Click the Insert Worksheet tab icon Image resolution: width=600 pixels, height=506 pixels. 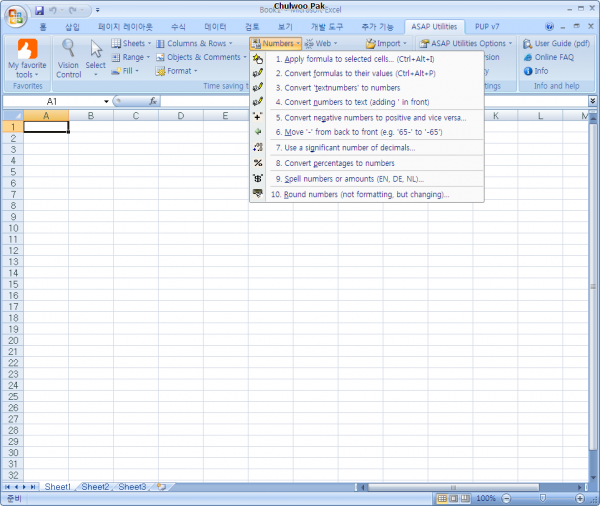pyautogui.click(x=161, y=487)
